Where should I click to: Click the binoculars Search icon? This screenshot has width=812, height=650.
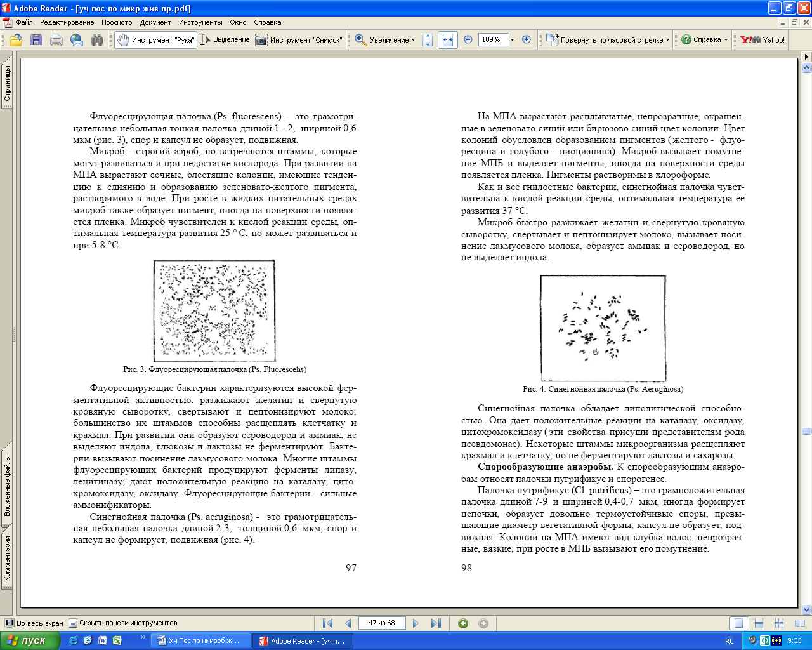97,39
